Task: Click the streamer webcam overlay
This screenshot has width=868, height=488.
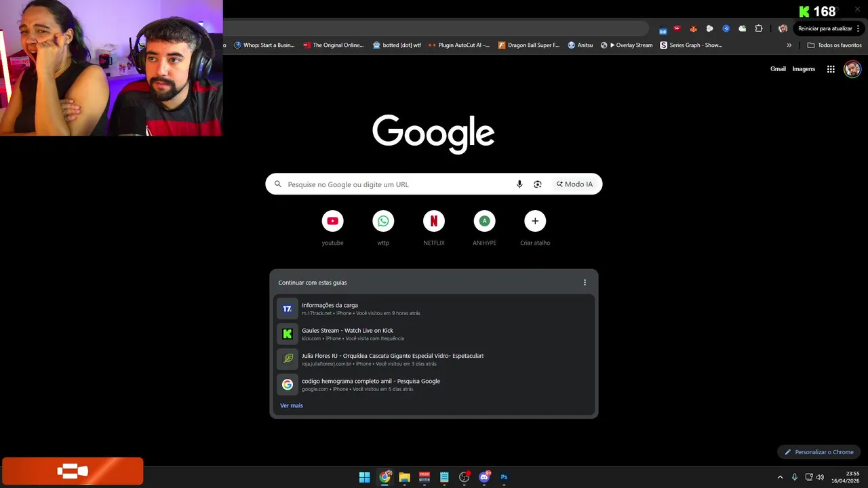Action: [x=111, y=68]
